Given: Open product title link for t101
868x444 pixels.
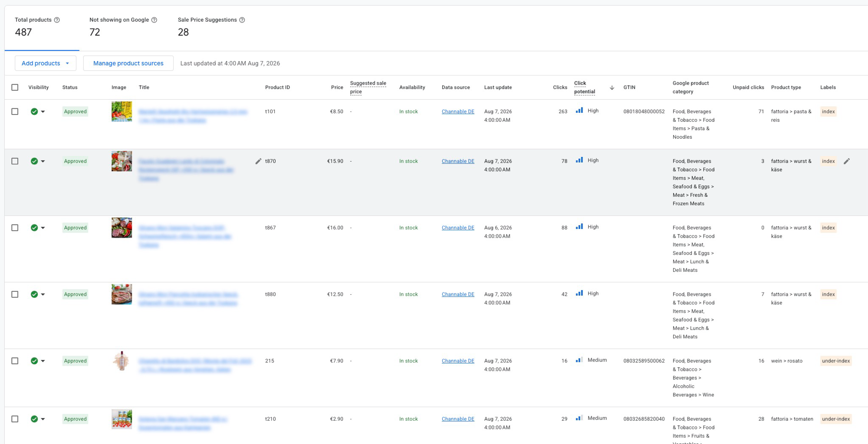Looking at the screenshot, I should 193,116.
